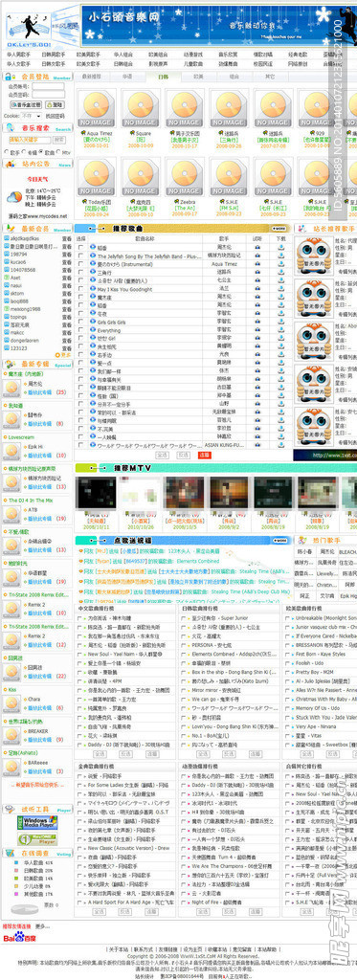Click ASIAN KUNG-FU singer name
The width and height of the screenshot is (357, 980).
tap(225, 444)
